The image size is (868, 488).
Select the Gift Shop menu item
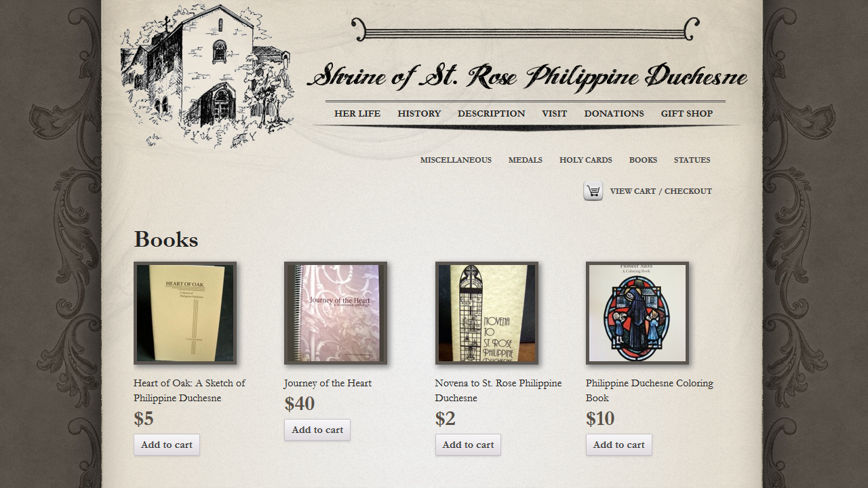[687, 113]
